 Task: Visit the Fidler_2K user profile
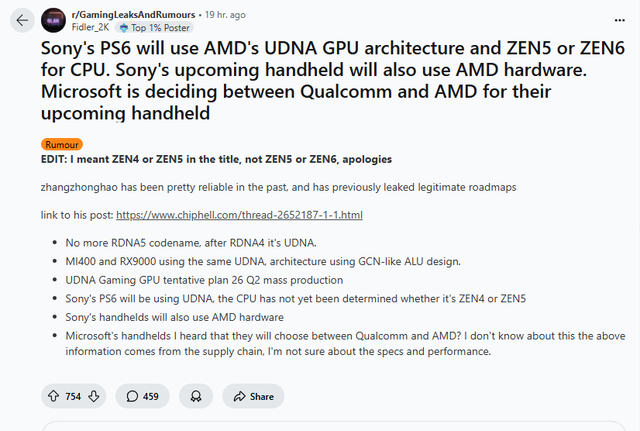click(90, 27)
